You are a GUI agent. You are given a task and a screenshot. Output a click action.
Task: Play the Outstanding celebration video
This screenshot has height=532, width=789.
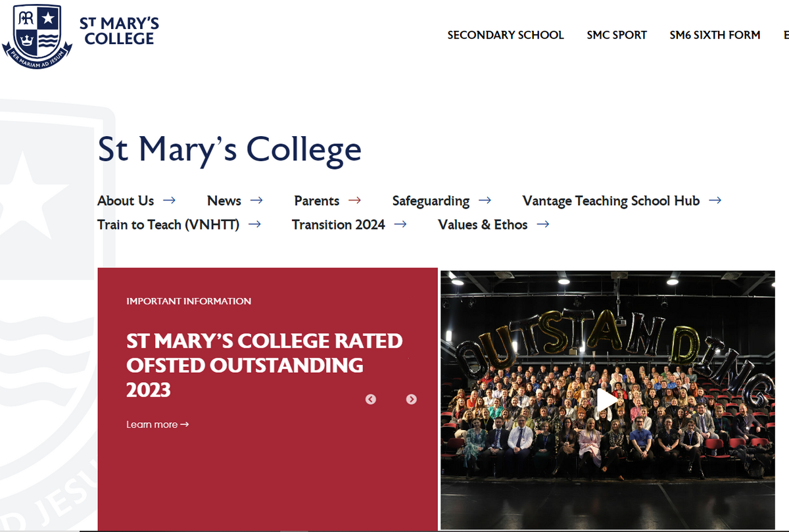tap(607, 400)
